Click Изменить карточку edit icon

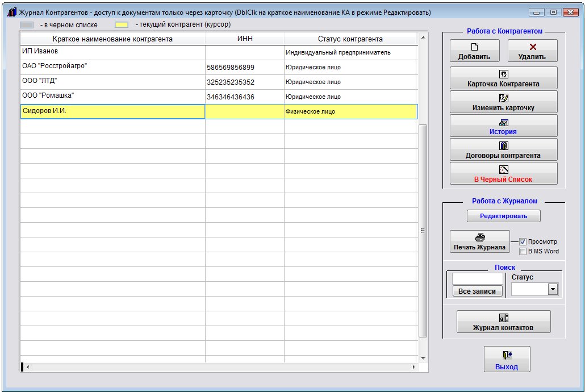point(503,98)
